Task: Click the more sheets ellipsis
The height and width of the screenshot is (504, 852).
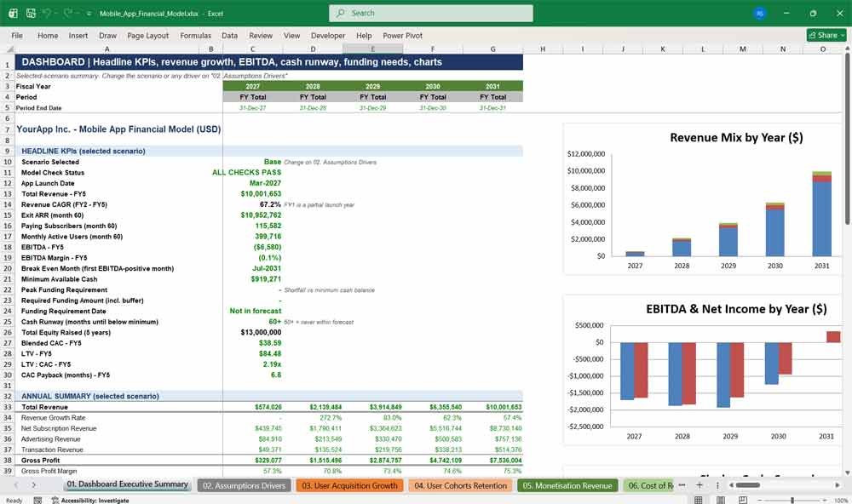Action: 682,485
